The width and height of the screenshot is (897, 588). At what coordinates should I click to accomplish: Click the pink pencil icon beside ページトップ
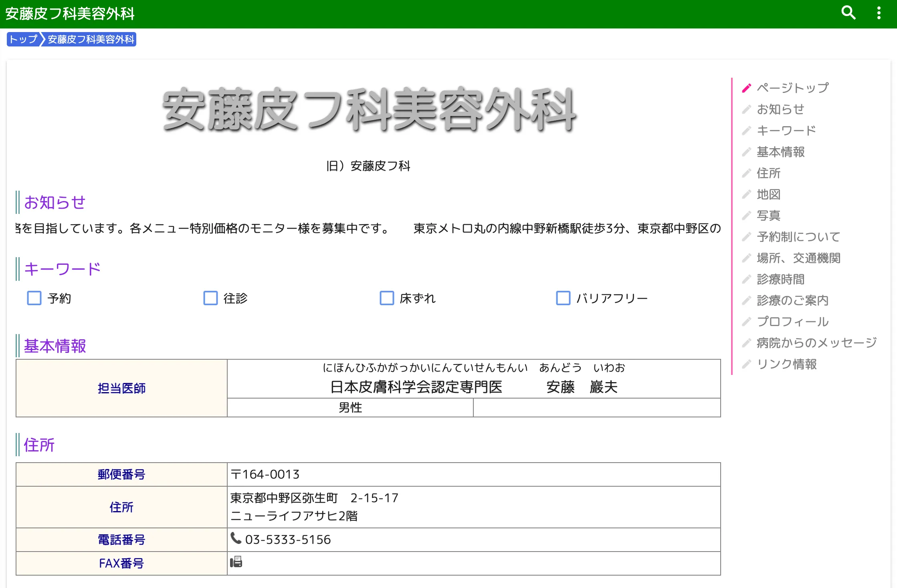click(x=746, y=88)
